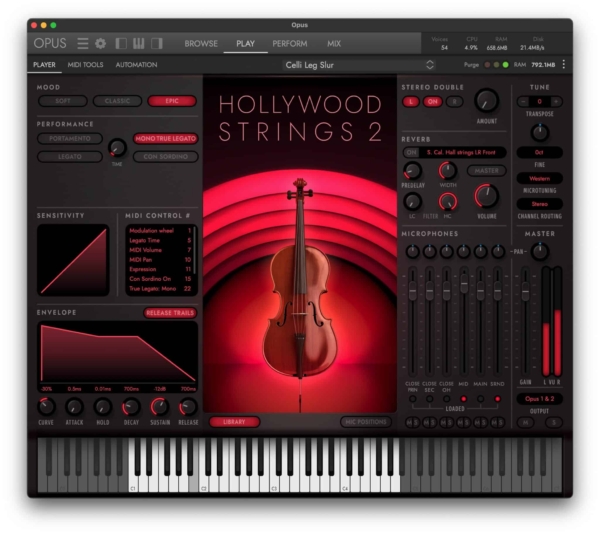Click the Library button
The image size is (600, 534).
[234, 422]
